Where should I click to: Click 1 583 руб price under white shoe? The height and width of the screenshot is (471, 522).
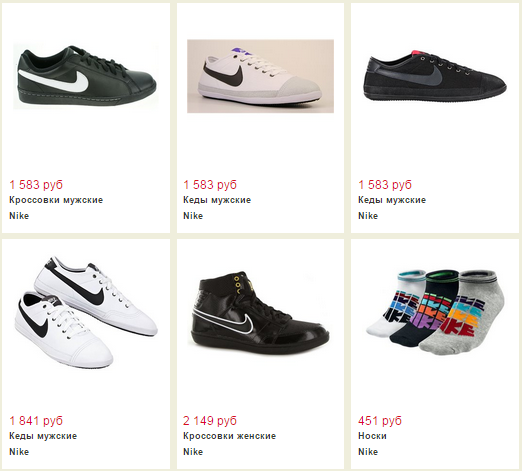210,185
